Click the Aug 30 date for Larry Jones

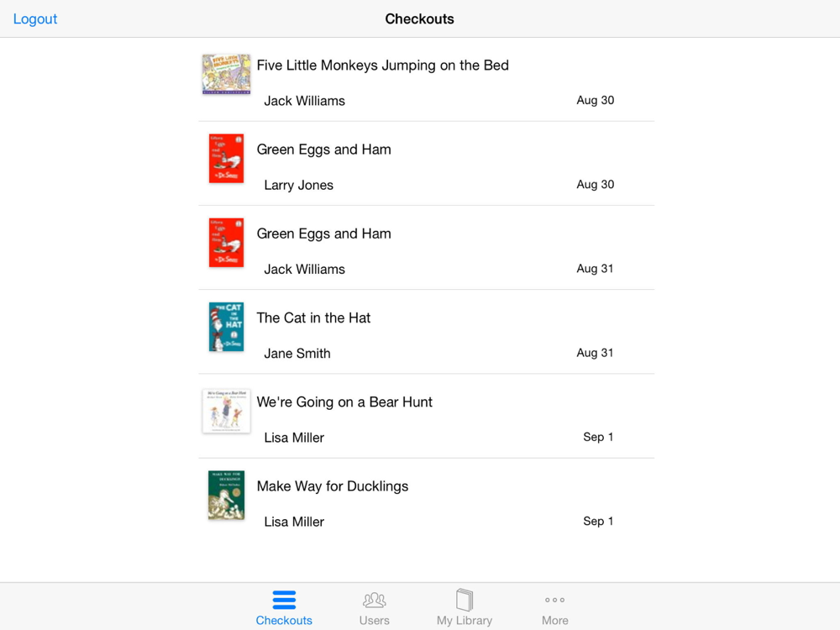tap(595, 185)
